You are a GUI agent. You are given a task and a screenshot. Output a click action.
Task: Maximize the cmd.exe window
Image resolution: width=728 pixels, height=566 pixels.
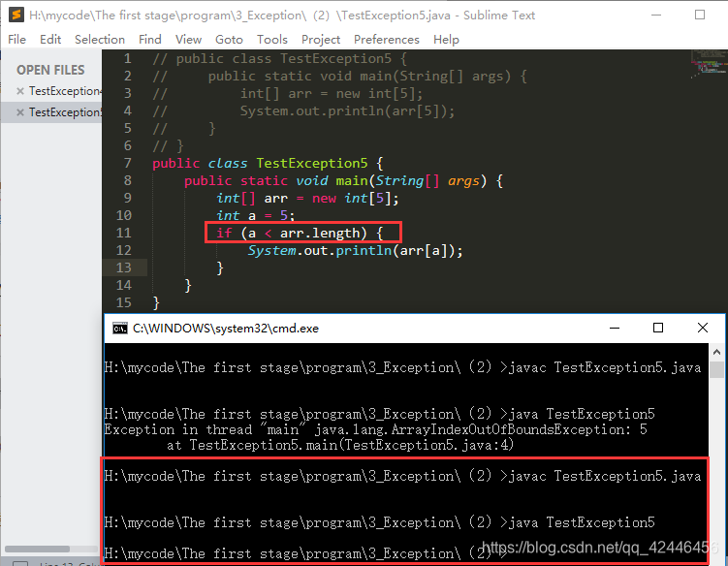658,328
